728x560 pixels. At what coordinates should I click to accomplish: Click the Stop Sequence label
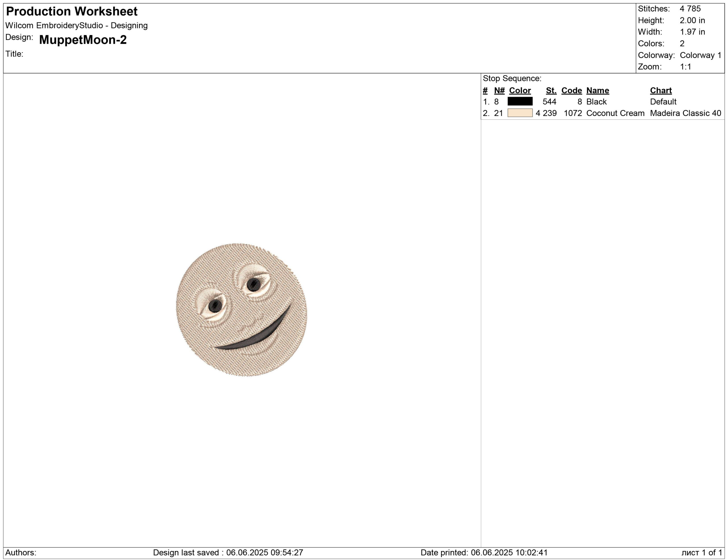coord(512,78)
